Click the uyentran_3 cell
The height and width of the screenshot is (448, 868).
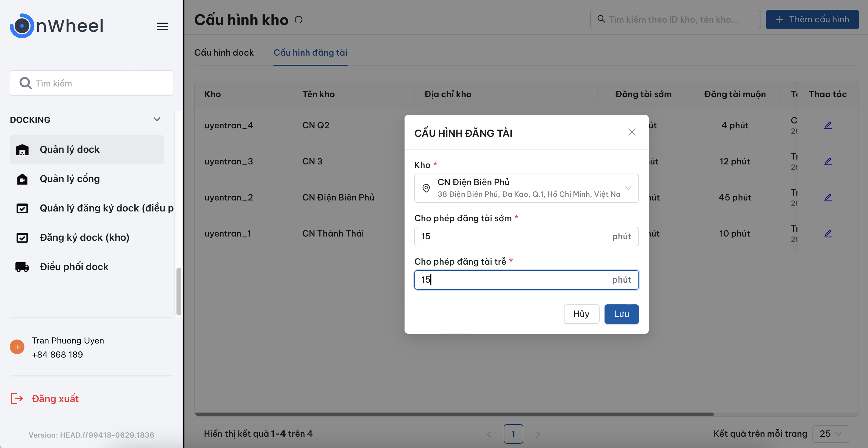229,162
